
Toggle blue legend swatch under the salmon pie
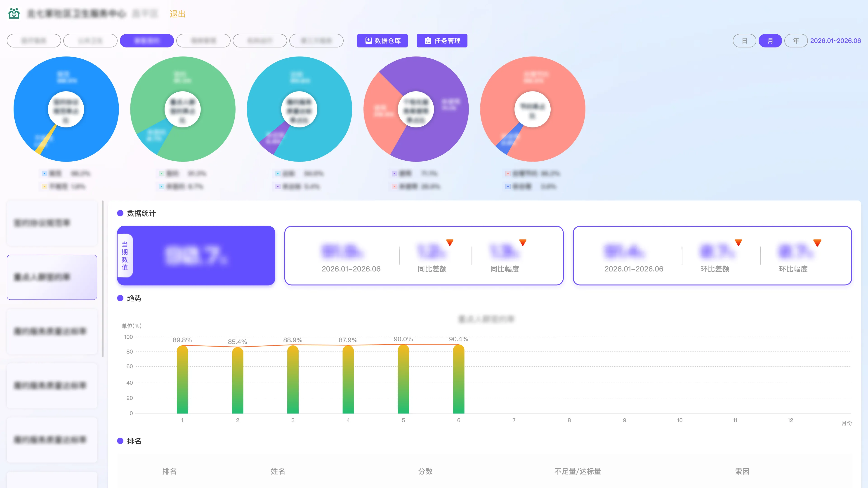(x=508, y=186)
